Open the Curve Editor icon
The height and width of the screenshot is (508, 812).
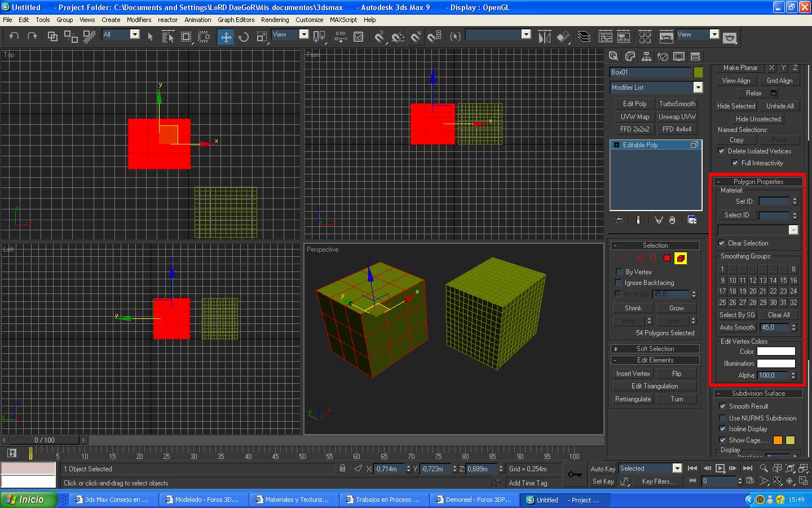pyautogui.click(x=606, y=37)
